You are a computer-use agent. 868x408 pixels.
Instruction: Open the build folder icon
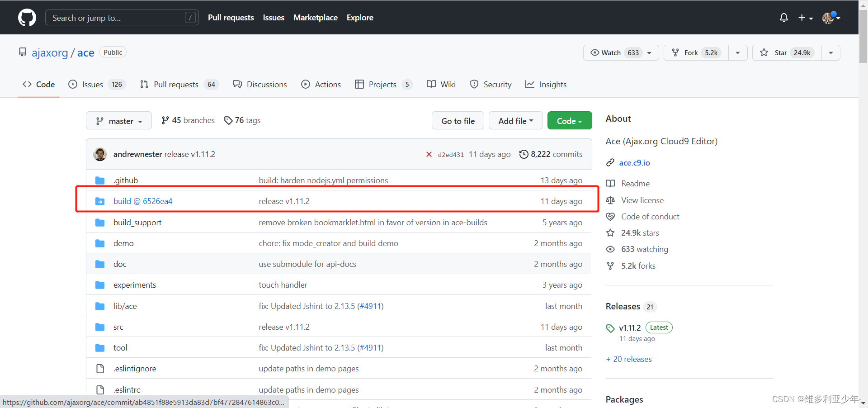pyautogui.click(x=100, y=201)
